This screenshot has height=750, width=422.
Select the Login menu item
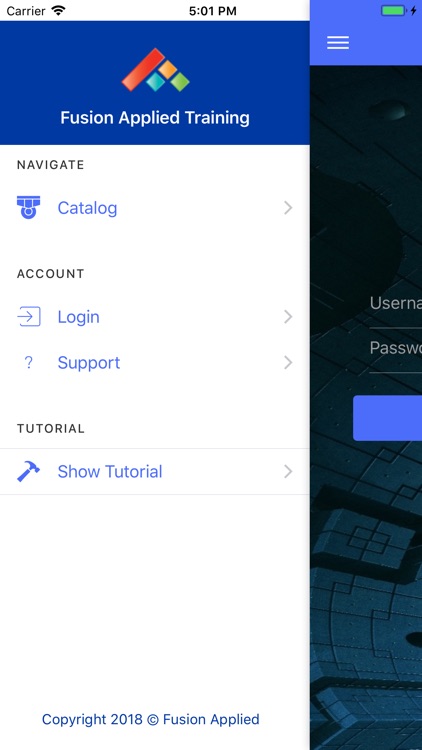tap(155, 317)
